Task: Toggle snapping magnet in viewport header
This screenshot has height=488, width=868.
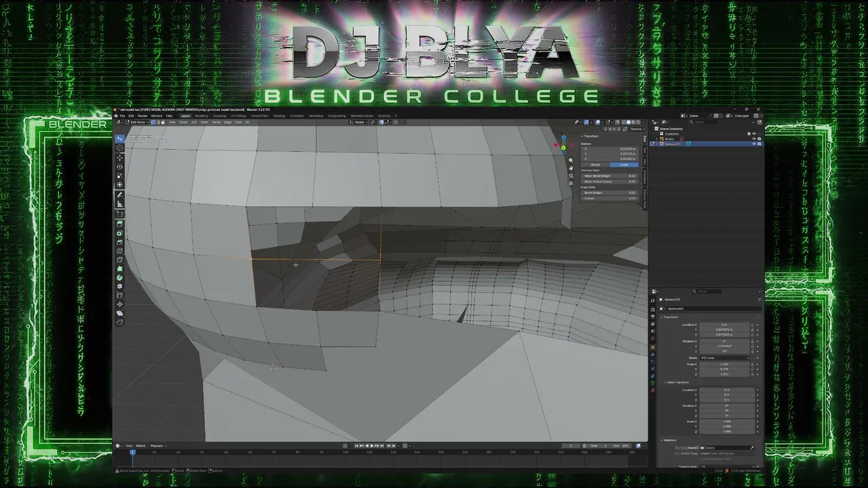Action: [381, 122]
